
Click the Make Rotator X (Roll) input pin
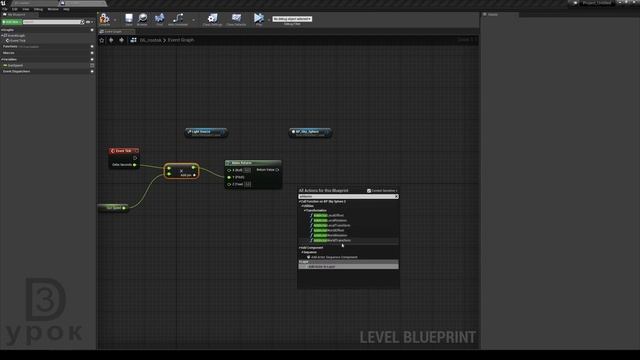point(229,170)
